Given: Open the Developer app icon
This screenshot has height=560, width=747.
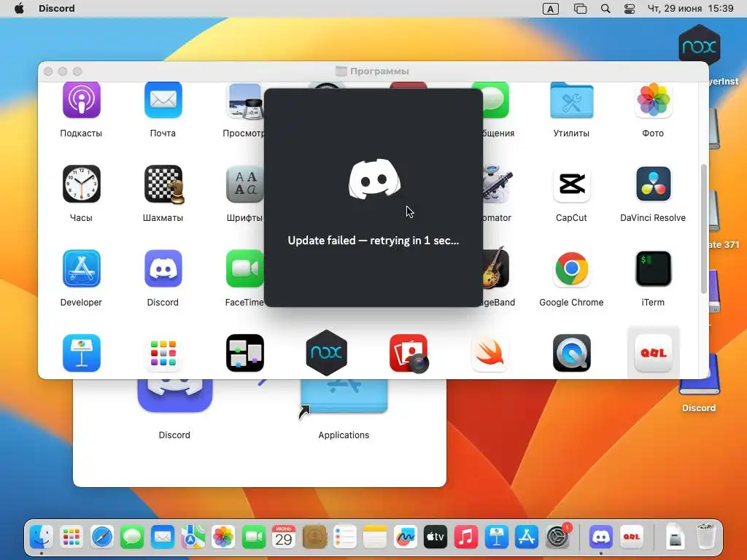Looking at the screenshot, I should (82, 268).
